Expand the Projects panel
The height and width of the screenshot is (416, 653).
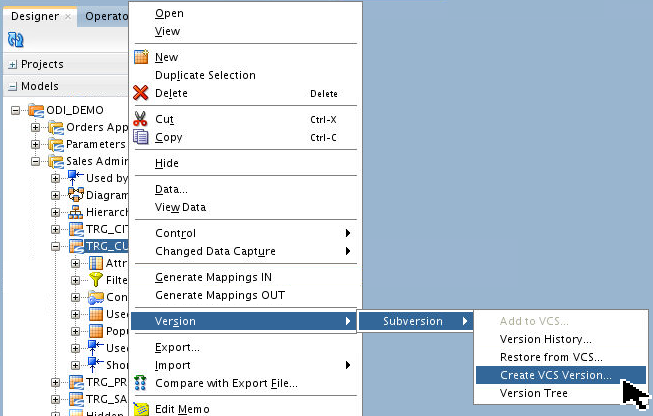pos(12,64)
